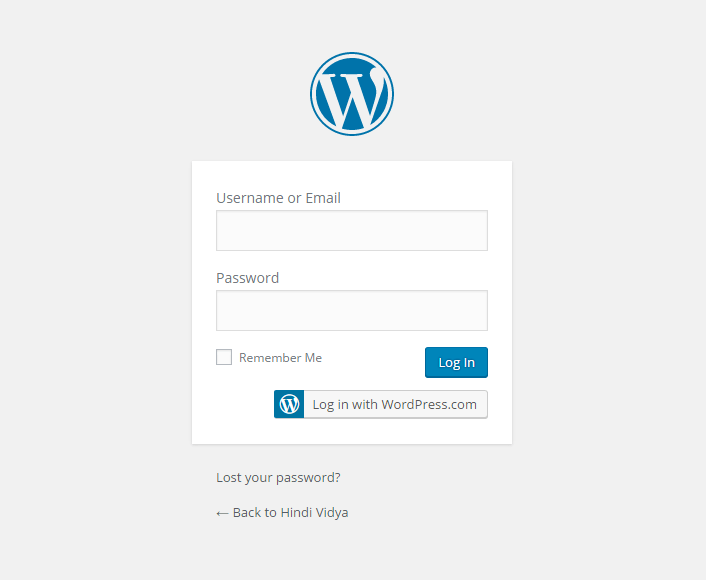706x580 pixels.
Task: Tick the Remember Me checkbox
Action: click(x=224, y=357)
